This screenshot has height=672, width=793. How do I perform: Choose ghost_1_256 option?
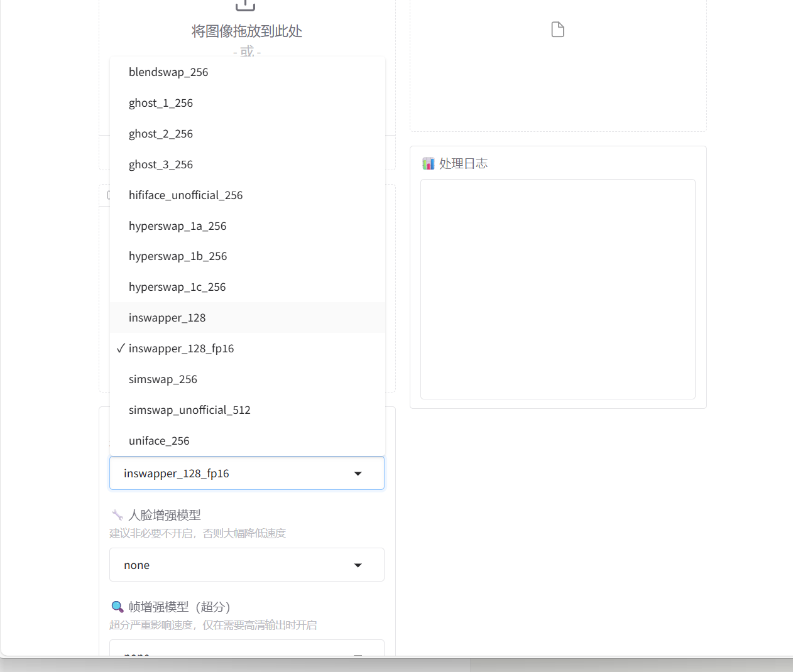(161, 103)
